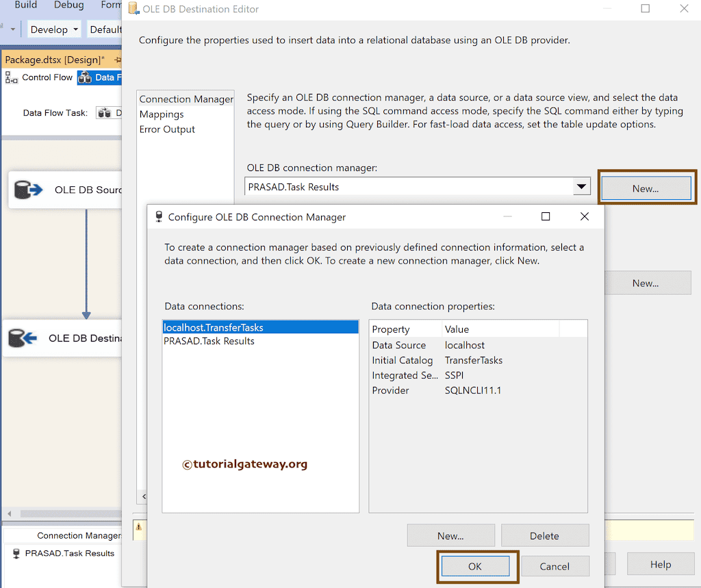The image size is (701, 588).
Task: Click the Delete button in the dialog
Action: pos(545,535)
